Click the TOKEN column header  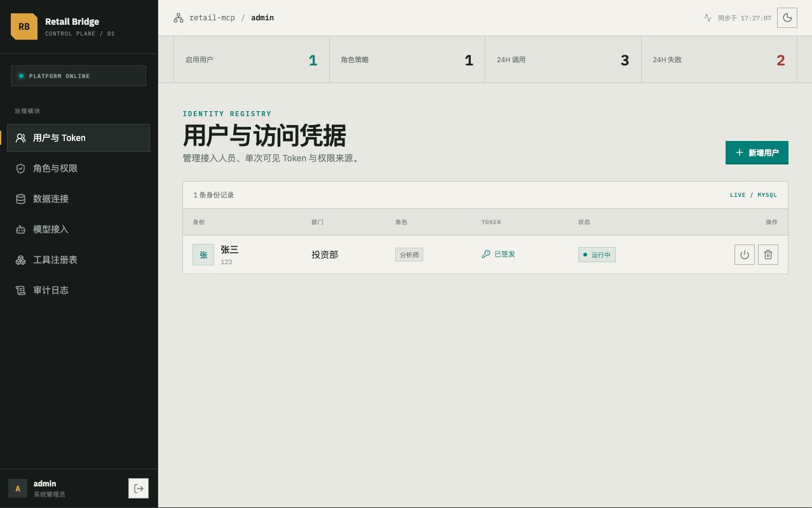[491, 222]
